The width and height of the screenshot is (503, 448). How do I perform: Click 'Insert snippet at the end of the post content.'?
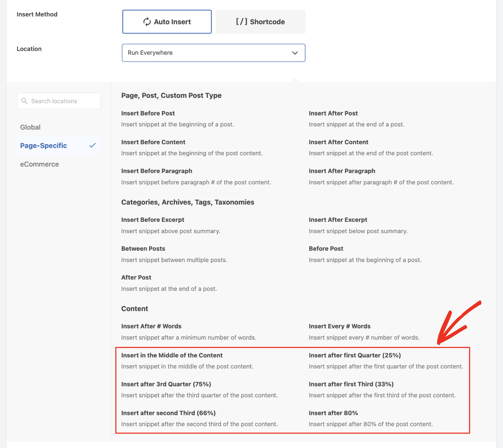(x=371, y=153)
